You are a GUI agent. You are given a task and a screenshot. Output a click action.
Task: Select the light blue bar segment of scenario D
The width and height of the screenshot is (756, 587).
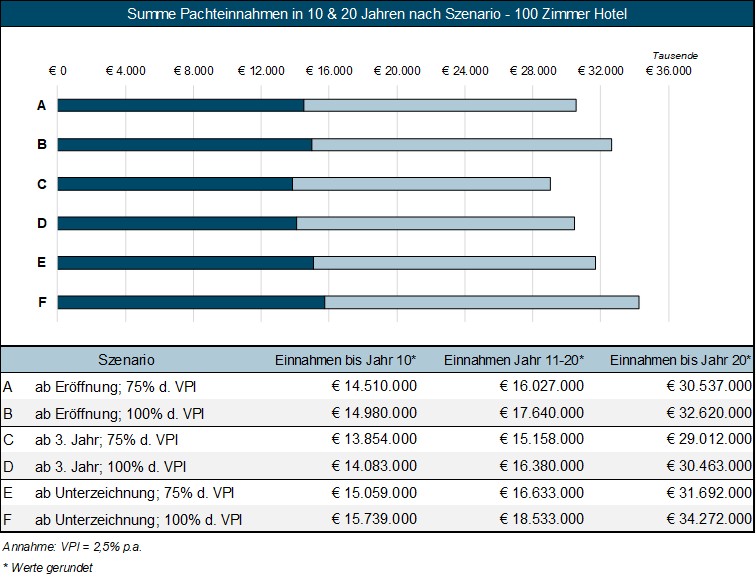click(x=435, y=223)
